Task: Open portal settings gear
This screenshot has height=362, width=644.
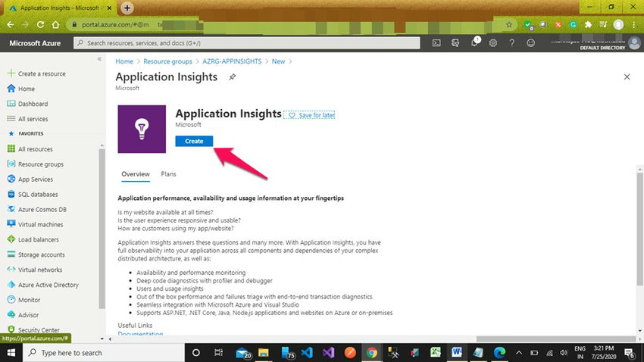Action: click(x=493, y=42)
